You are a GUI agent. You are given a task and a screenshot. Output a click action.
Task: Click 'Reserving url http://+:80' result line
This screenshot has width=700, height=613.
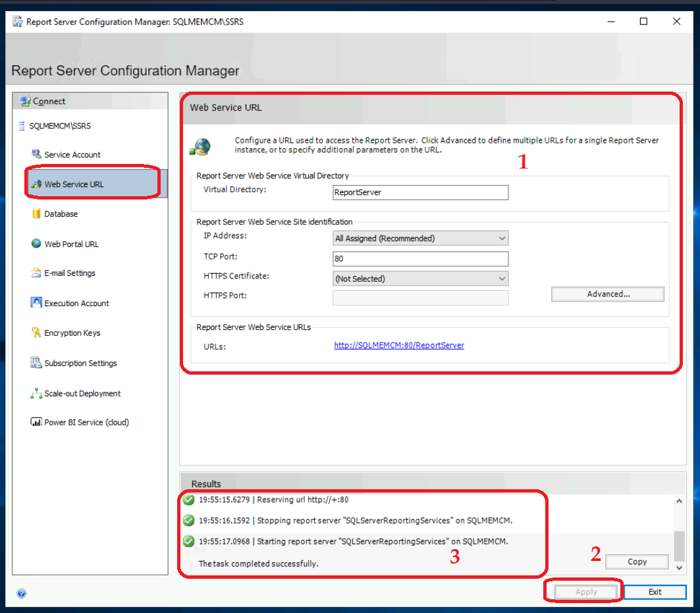[x=274, y=500]
